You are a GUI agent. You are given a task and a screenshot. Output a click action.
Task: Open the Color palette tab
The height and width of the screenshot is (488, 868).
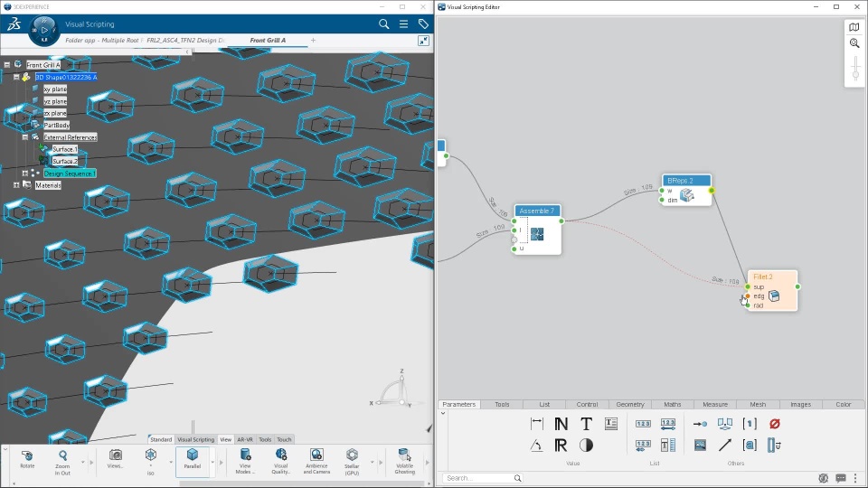843,405
